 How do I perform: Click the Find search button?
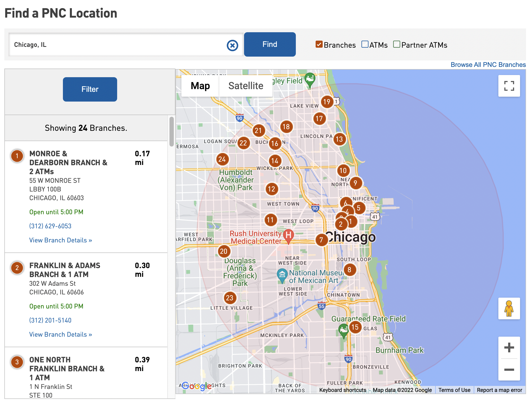[x=270, y=44]
